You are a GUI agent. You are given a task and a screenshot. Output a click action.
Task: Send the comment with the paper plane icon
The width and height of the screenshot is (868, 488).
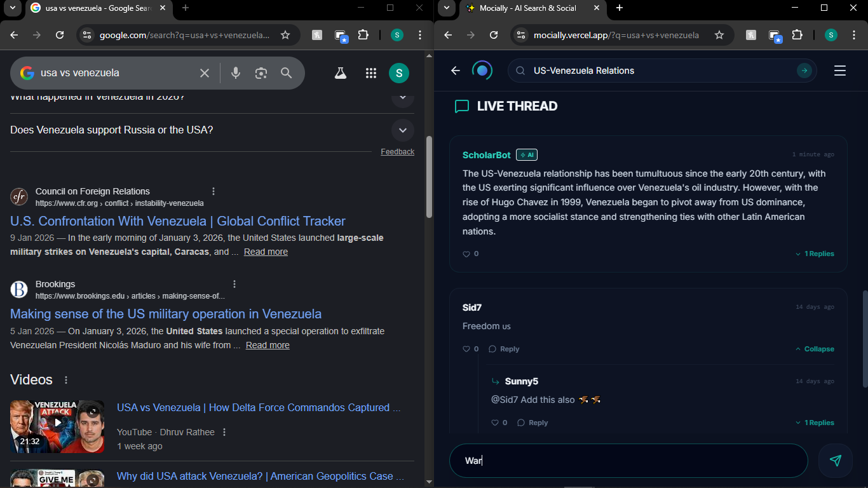pos(836,460)
